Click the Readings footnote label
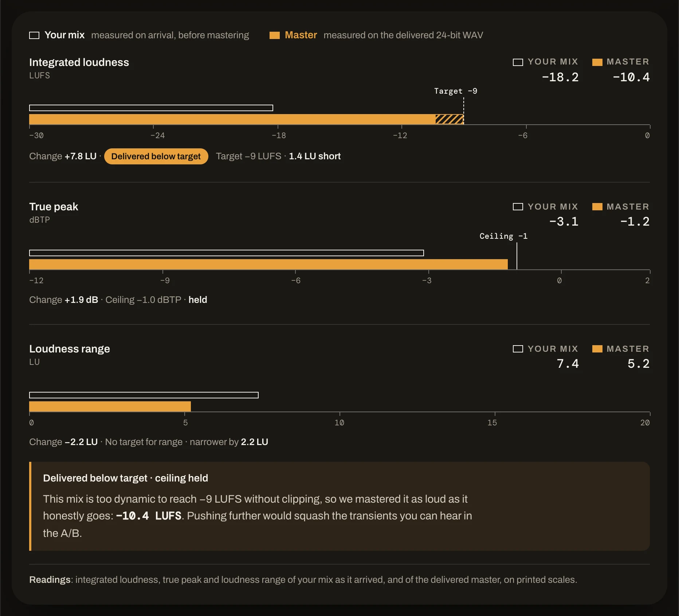This screenshot has height=616, width=679. 50,580
